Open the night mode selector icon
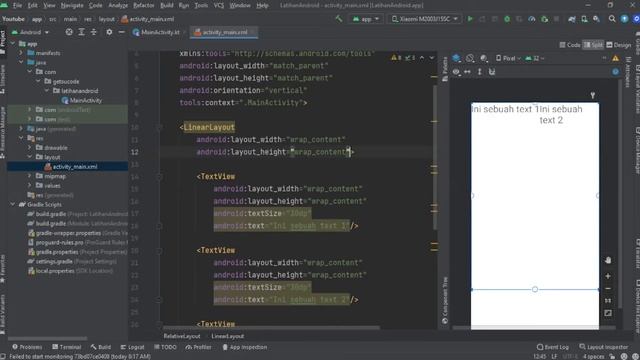Screen dimensions: 640x360 tap(484, 58)
